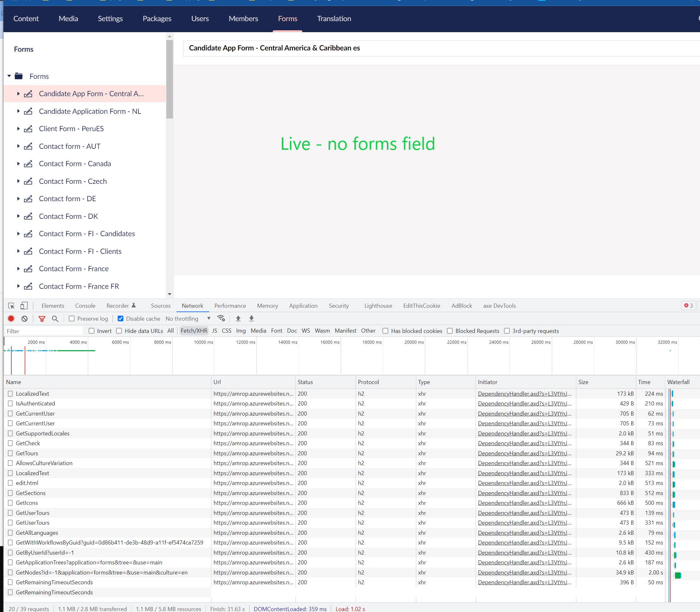
Task: Switch to the Console tab
Action: tap(85, 306)
